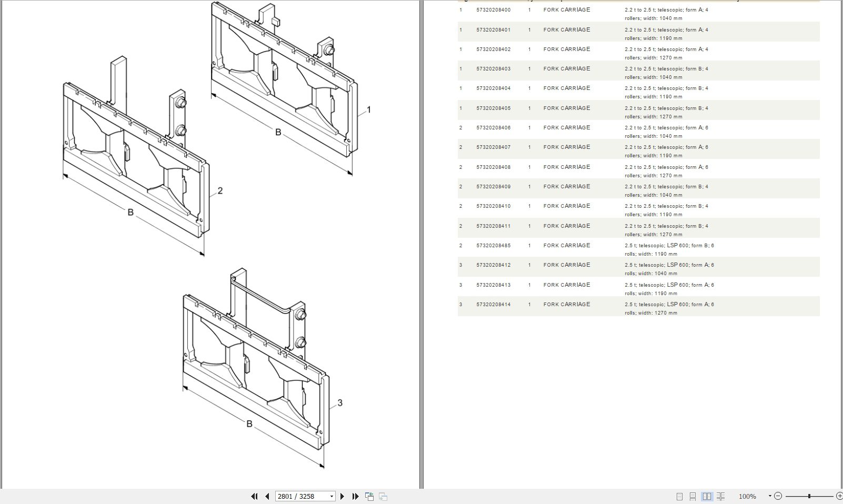Select part number 57320208407

click(x=493, y=147)
